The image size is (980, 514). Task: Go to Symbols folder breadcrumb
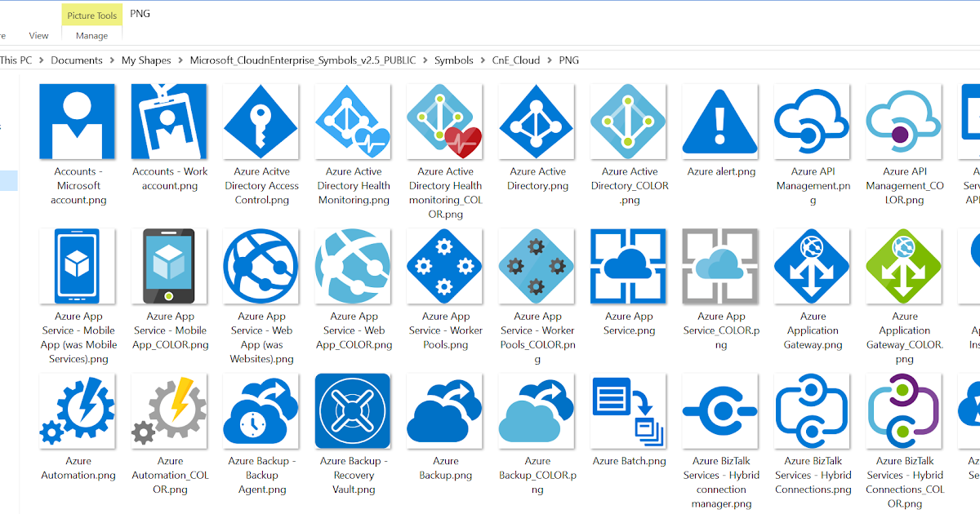[454, 60]
